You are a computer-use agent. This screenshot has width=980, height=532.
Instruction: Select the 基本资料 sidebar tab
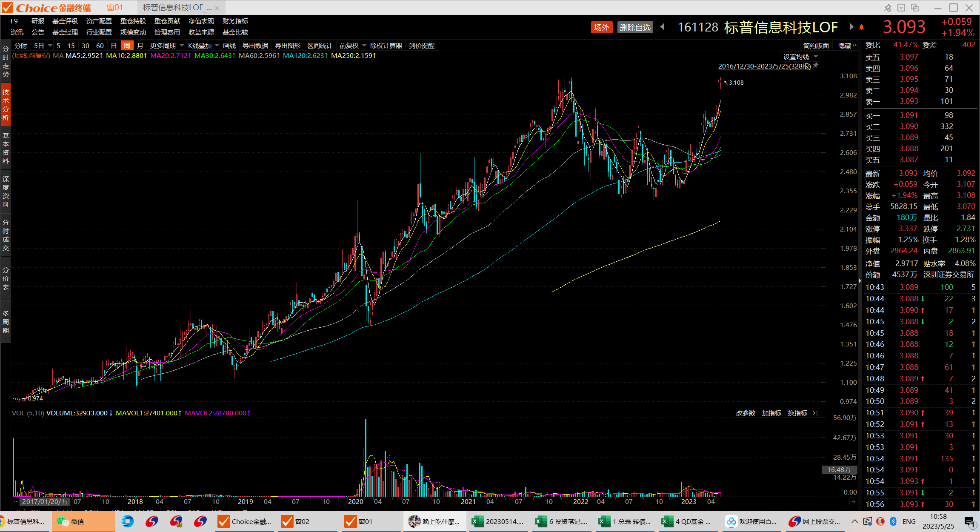[6, 148]
